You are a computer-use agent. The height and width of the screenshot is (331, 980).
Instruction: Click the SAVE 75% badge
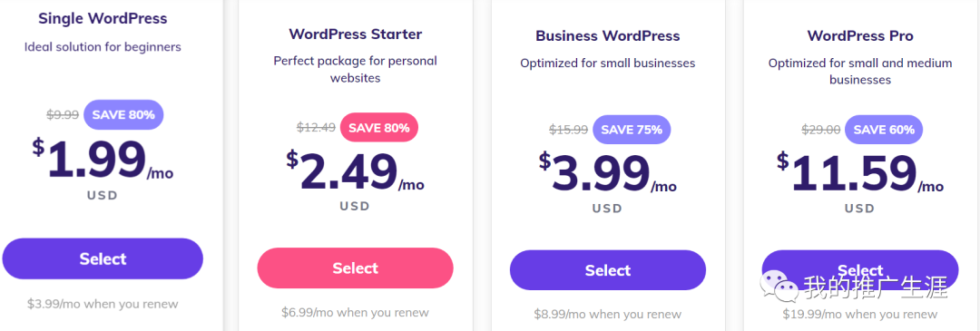[x=632, y=130]
